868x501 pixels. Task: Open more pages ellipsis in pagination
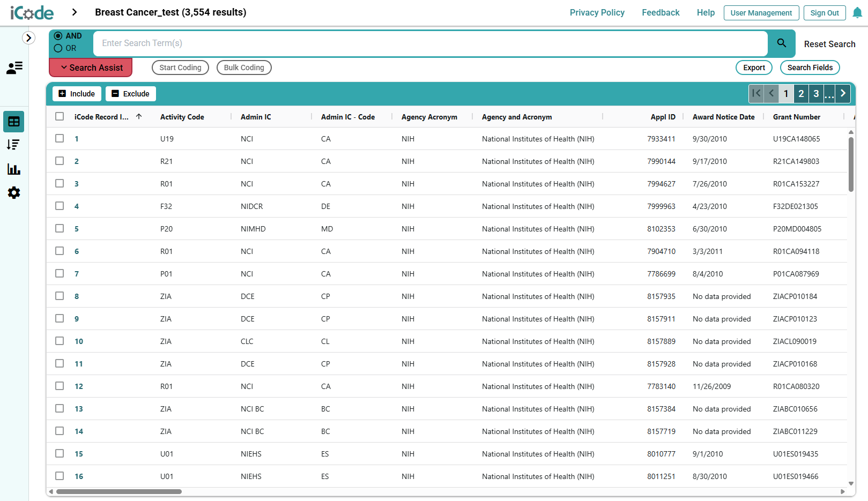(829, 93)
